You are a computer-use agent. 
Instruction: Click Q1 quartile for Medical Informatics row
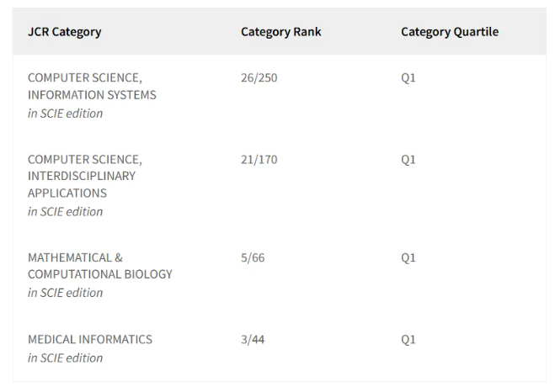[x=408, y=340]
